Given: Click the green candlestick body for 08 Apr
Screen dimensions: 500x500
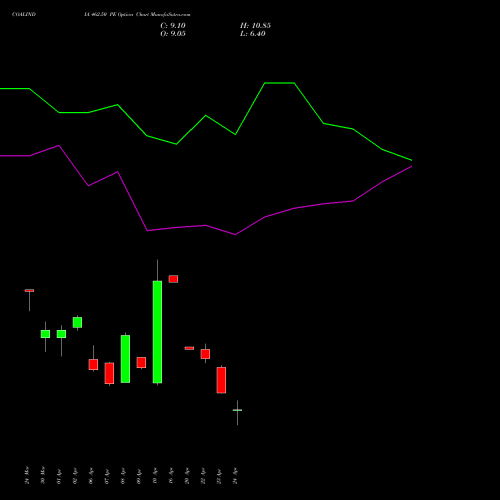Looking at the screenshot, I should click(125, 359).
